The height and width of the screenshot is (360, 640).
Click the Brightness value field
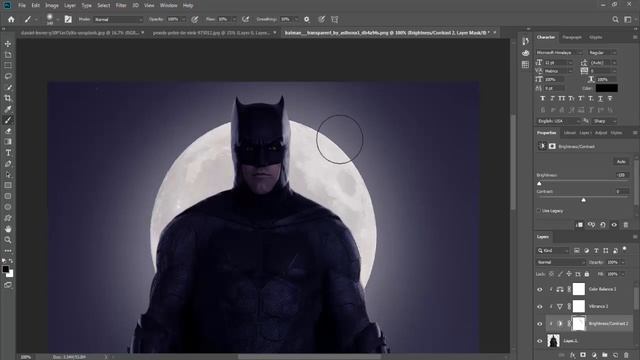click(622, 175)
